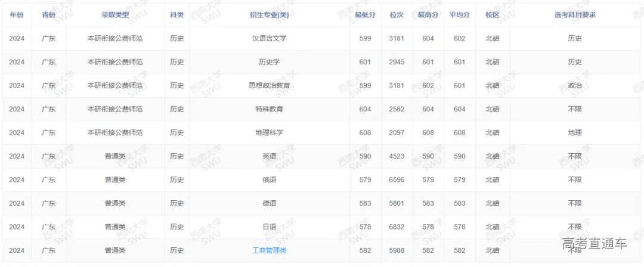Click the 政治 subject requirement cell
644x267 pixels.
(574, 85)
